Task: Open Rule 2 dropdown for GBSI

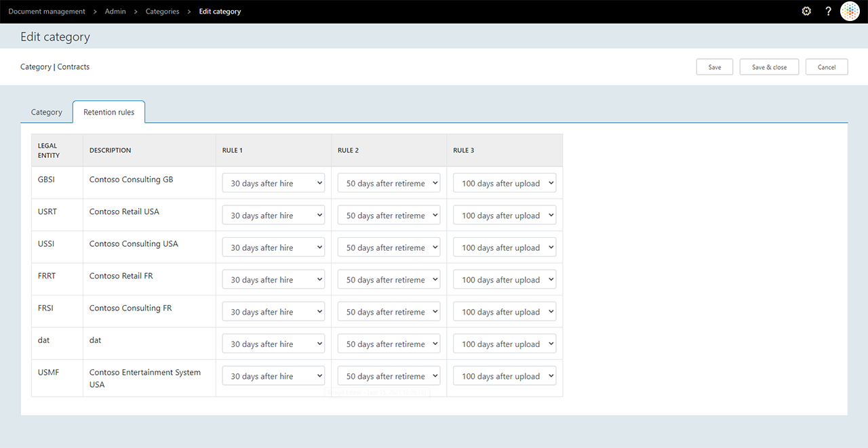Action: [x=389, y=183]
